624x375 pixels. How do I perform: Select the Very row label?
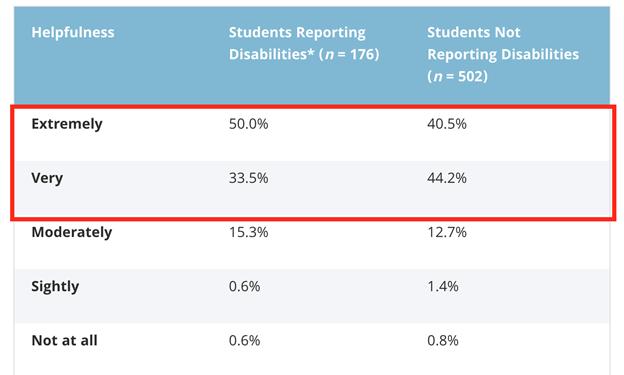pyautogui.click(x=47, y=178)
